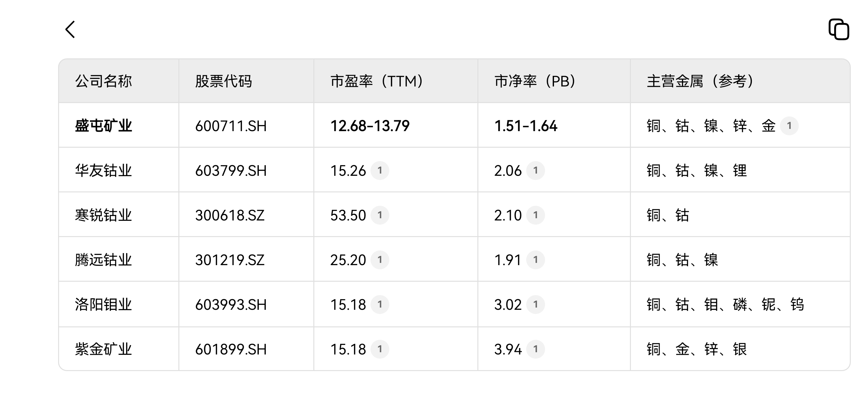868x402 pixels.
Task: Tap the back arrow icon
Action: point(70,30)
